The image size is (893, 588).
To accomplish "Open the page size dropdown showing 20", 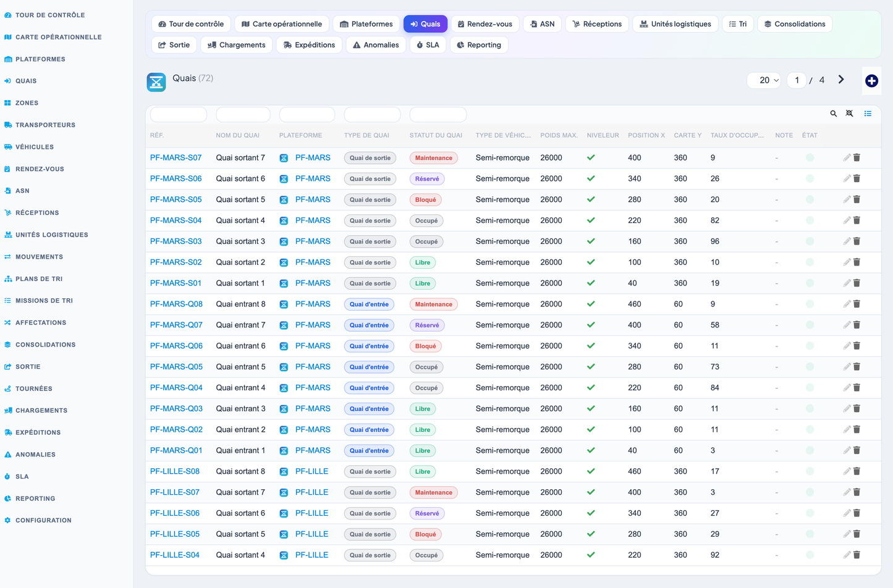I will (x=764, y=80).
